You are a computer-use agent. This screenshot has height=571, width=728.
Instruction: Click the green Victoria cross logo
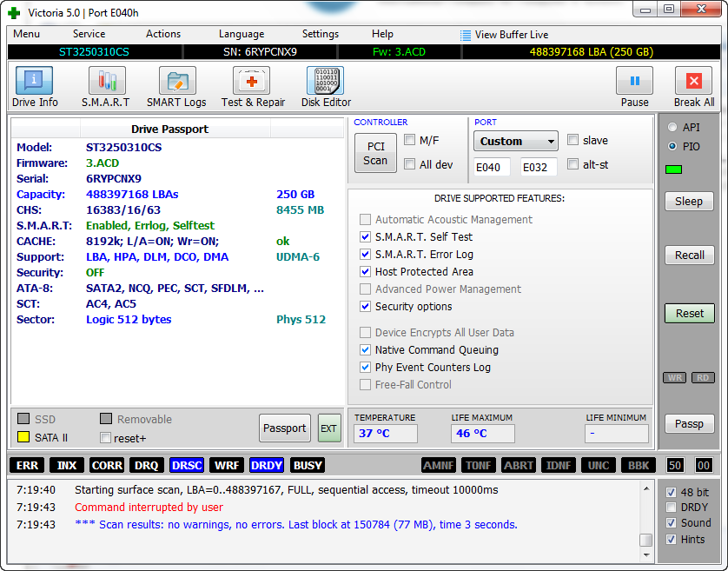(15, 12)
